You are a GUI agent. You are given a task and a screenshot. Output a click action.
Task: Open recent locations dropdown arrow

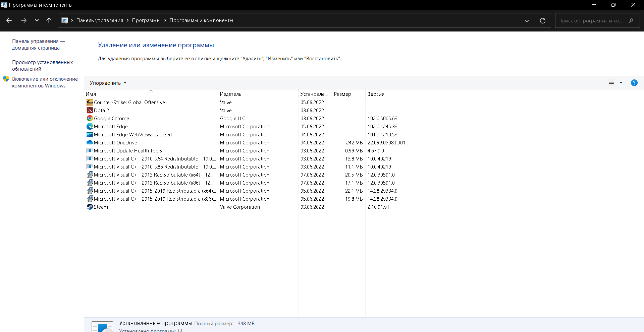tap(37, 20)
